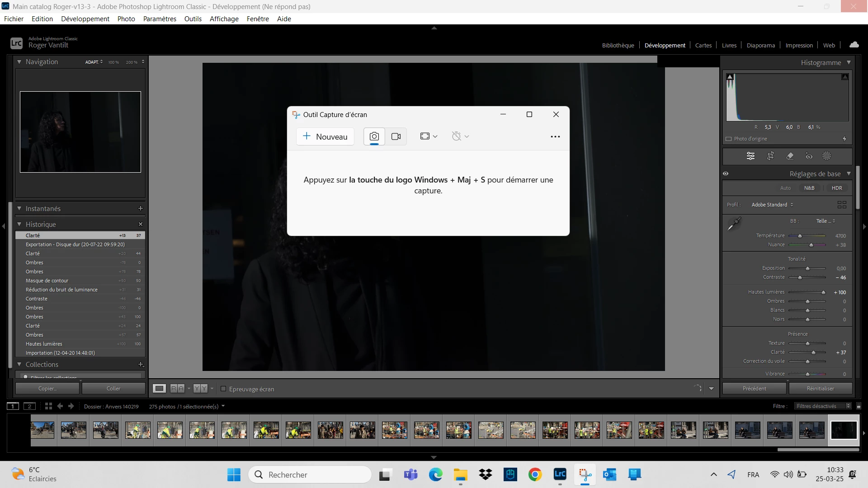Select the Red eye correction tool
The image size is (868, 488).
coord(809,156)
